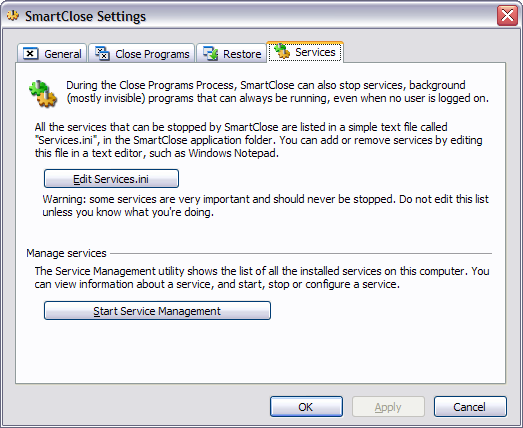Viewport: 523px width, 428px height.
Task: Open the General tab label
Action: tap(63, 54)
